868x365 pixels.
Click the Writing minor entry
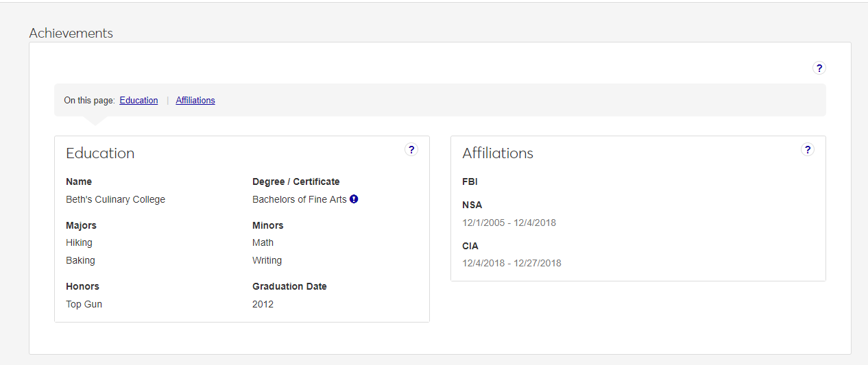tap(267, 261)
